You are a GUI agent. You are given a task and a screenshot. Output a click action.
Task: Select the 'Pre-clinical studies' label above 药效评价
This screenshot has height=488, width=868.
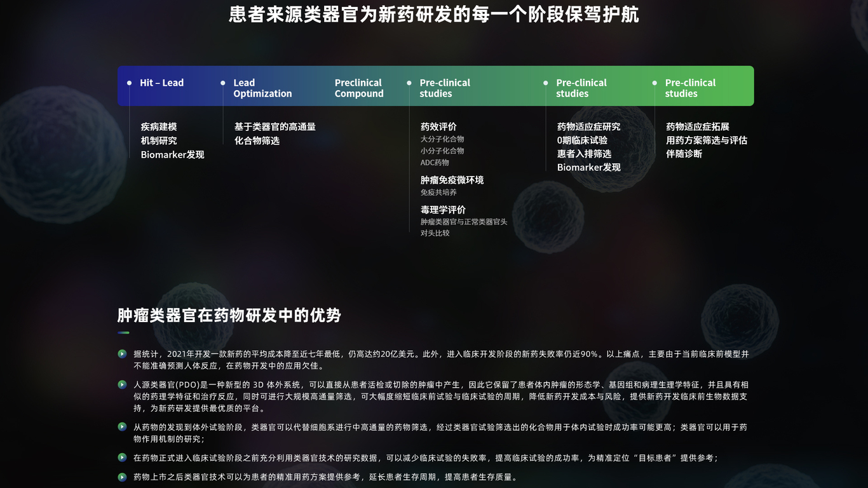coord(445,88)
